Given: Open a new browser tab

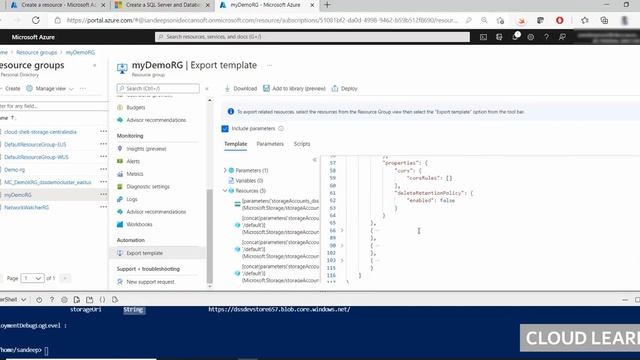Looking at the screenshot, I should pos(327,5).
